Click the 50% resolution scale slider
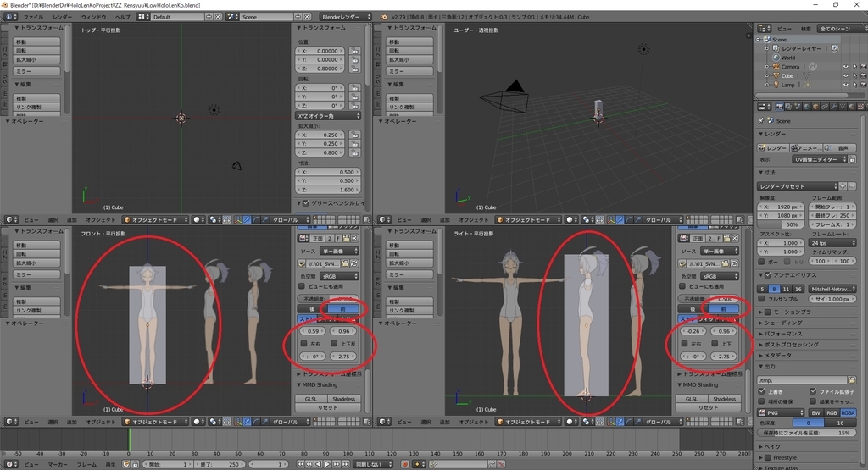The height and width of the screenshot is (470, 868). click(782, 224)
